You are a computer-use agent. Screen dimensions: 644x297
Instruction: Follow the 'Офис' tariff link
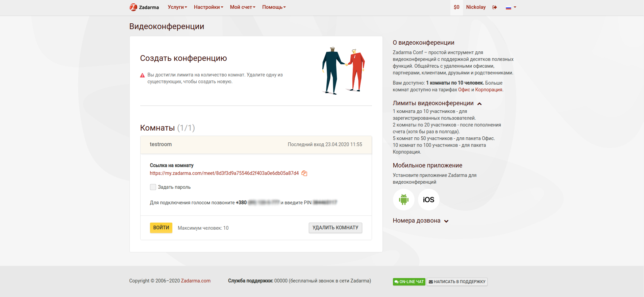tap(464, 90)
